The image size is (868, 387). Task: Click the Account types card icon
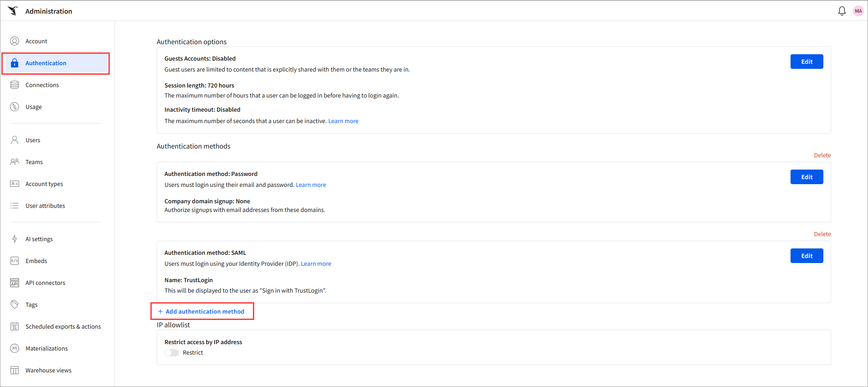pos(15,184)
